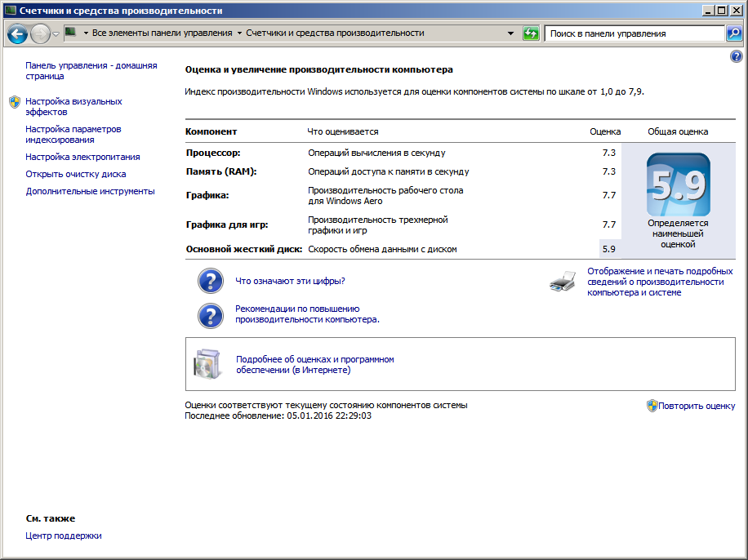Open 'Панель управления - домашняя страница'
The width and height of the screenshot is (748, 560).
click(x=91, y=70)
